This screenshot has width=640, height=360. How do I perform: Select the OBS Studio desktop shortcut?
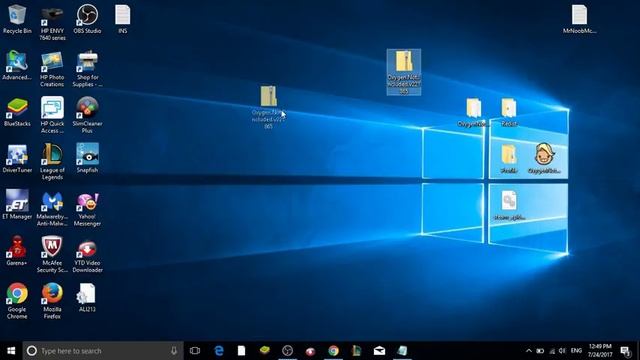[x=87, y=19]
